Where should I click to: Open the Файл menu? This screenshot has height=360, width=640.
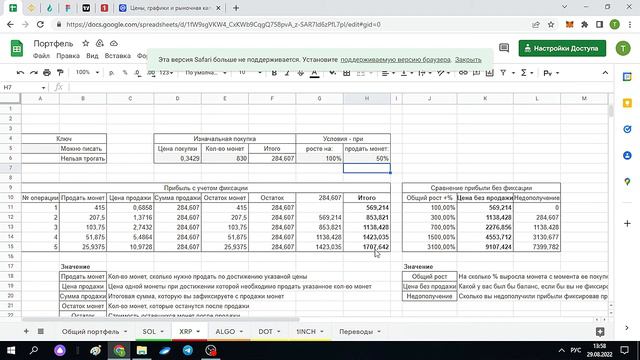pyautogui.click(x=41, y=56)
